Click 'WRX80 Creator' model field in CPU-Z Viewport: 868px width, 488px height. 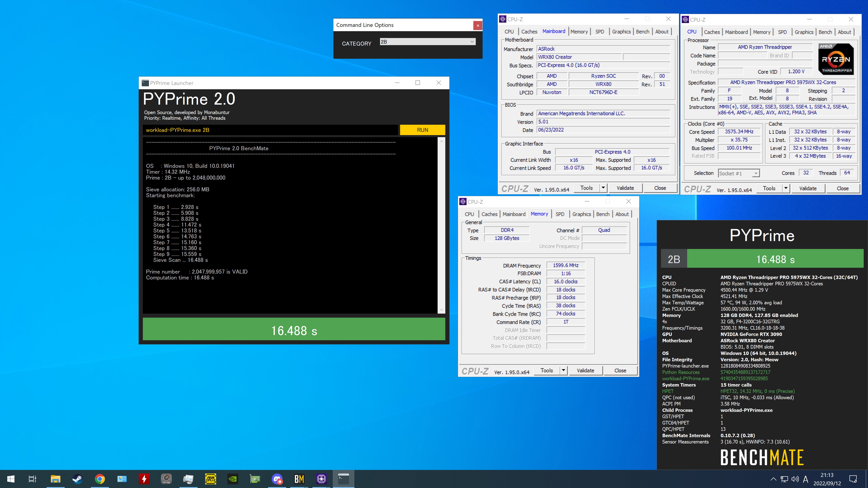579,57
